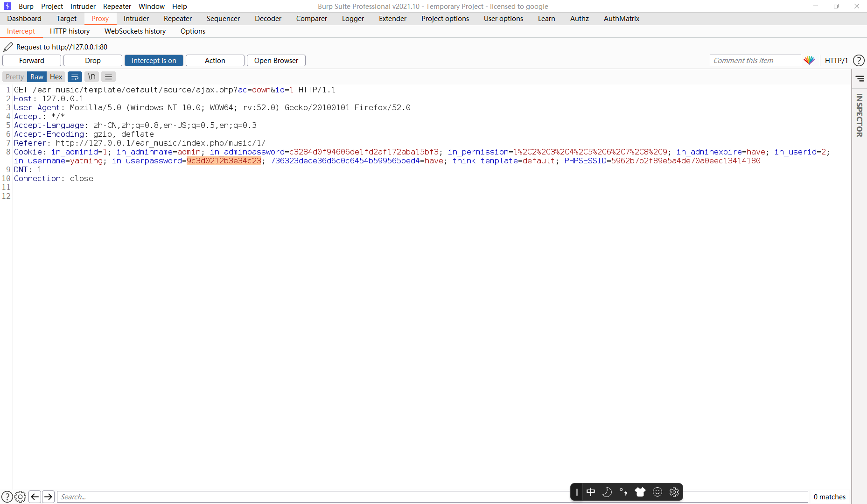Open the message editor hamburger menu
The height and width of the screenshot is (504, 867).
(108, 77)
